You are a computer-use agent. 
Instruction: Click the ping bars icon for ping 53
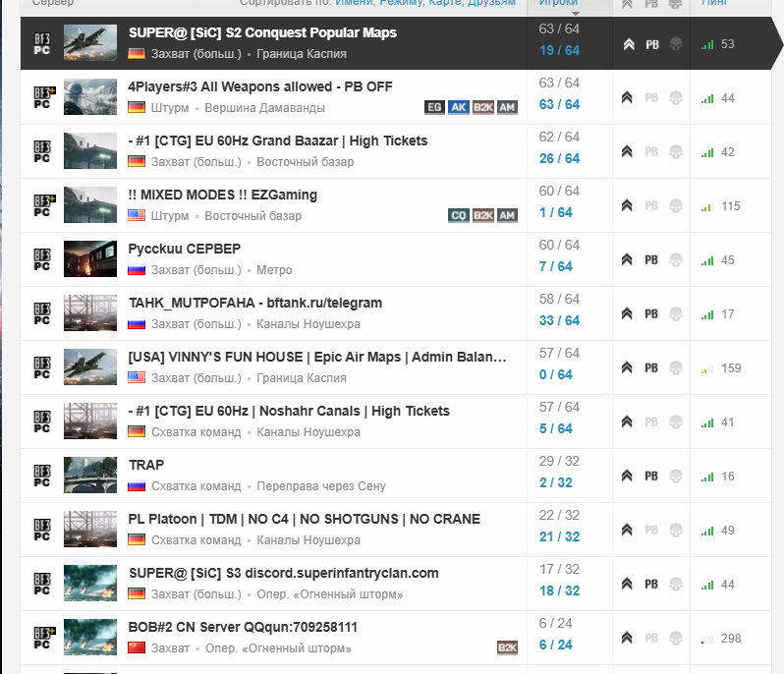pyautogui.click(x=707, y=45)
